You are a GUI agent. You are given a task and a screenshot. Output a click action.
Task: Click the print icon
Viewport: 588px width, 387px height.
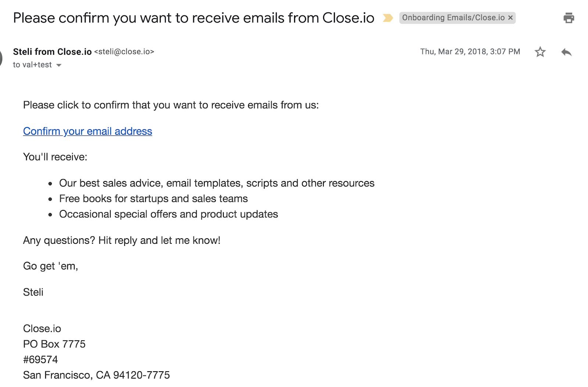point(569,18)
